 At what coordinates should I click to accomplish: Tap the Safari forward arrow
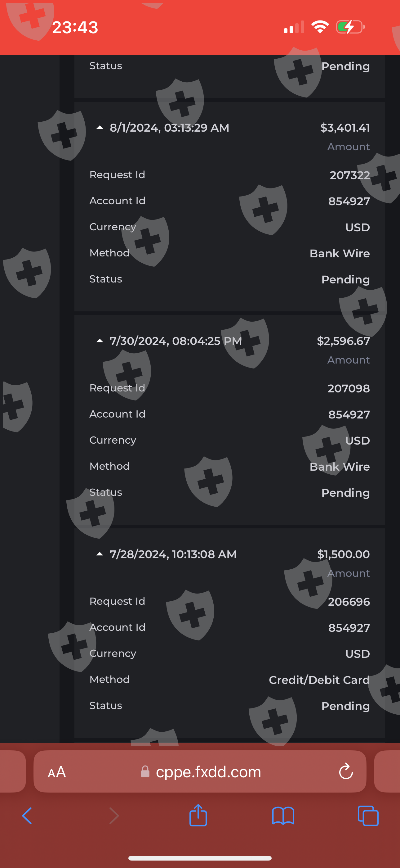point(114,816)
